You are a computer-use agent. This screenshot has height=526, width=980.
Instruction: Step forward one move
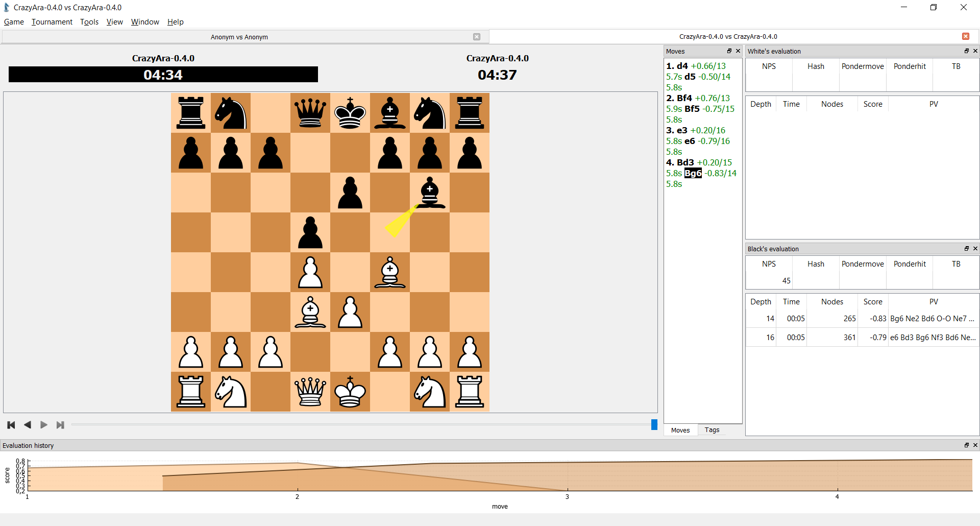pos(44,425)
